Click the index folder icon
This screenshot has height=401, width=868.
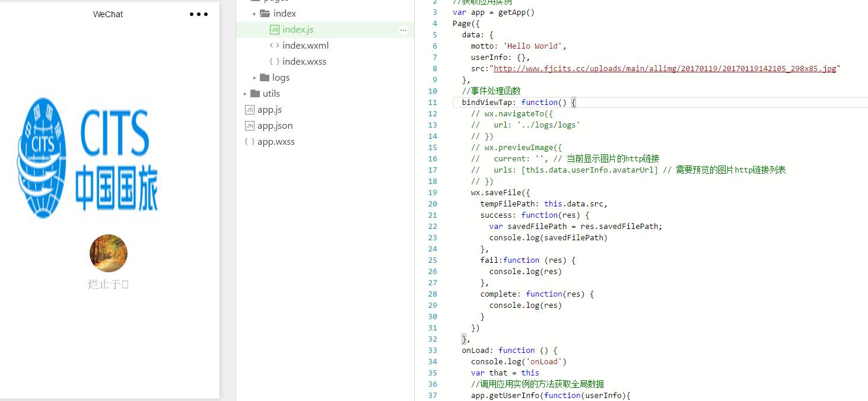[265, 13]
